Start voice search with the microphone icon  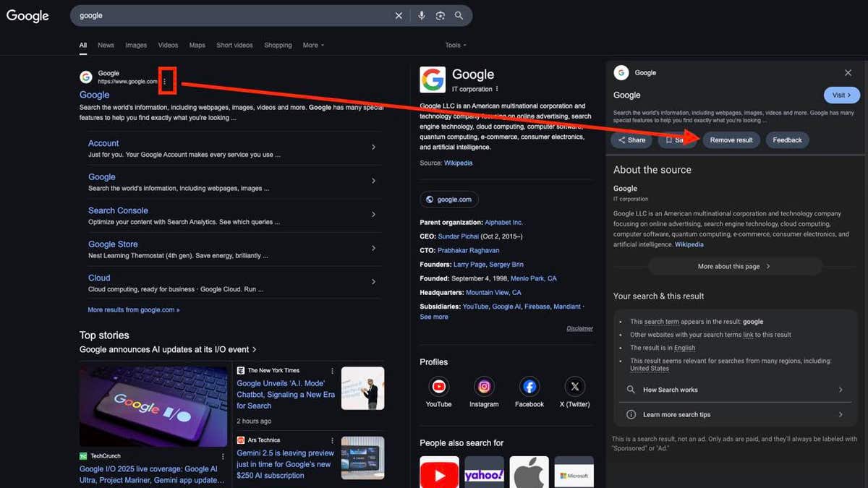(x=421, y=16)
